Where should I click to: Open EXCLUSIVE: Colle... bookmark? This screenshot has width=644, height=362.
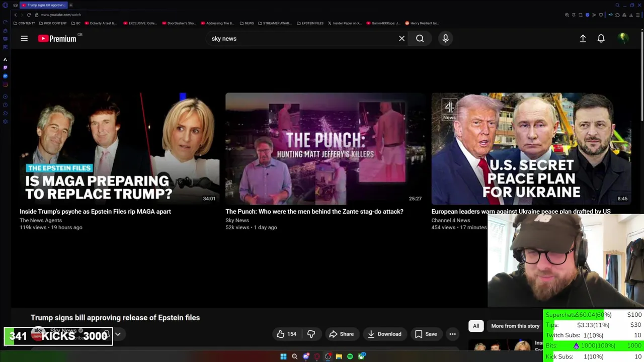(x=140, y=23)
